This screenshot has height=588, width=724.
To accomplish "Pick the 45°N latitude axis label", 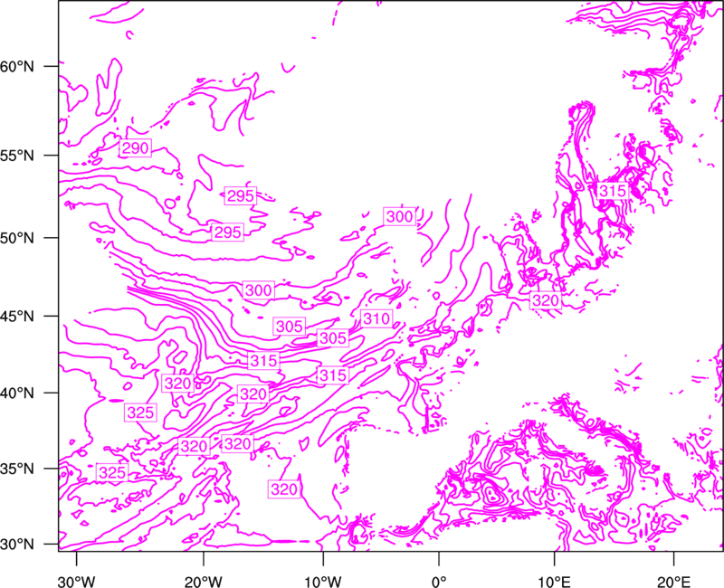I will (17, 316).
